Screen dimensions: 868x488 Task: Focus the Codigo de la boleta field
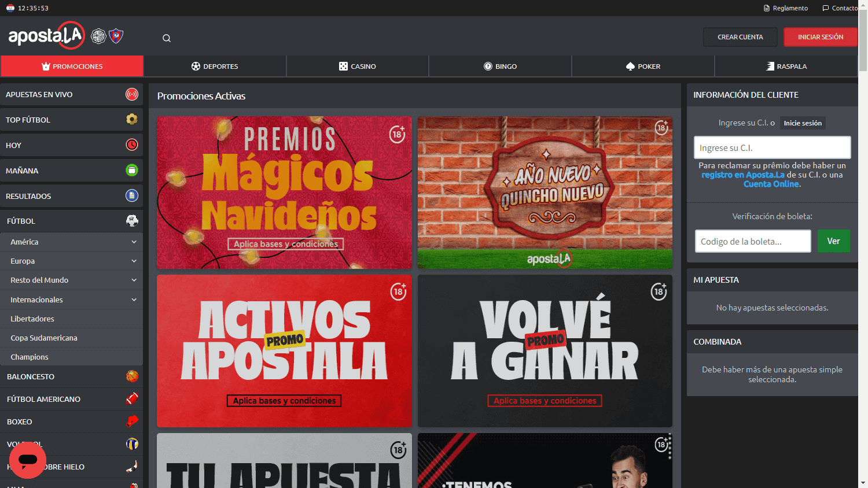(752, 242)
